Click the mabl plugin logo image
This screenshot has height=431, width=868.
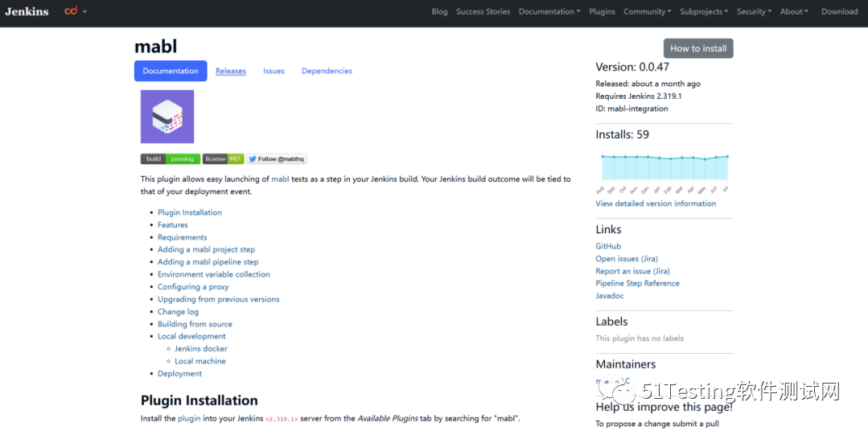click(167, 117)
